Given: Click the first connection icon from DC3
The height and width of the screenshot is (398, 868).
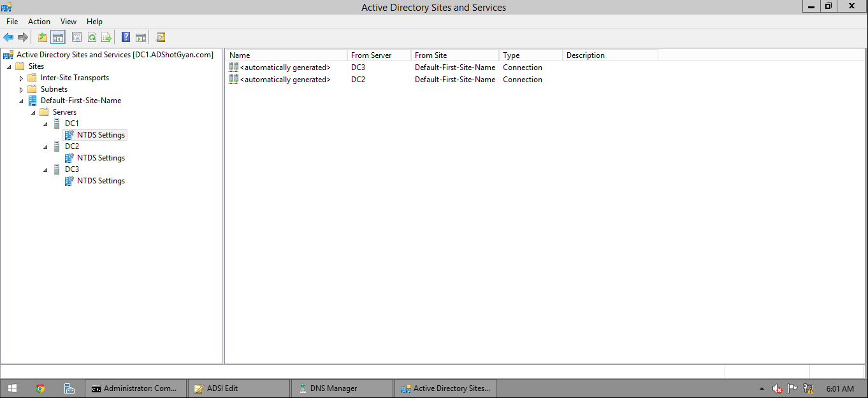Looking at the screenshot, I should [233, 67].
